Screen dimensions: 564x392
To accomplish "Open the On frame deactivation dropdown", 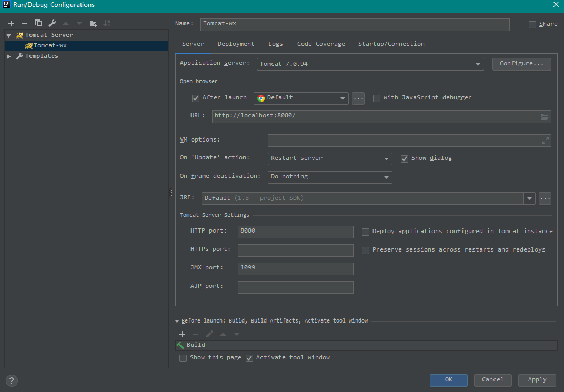I will (330, 177).
